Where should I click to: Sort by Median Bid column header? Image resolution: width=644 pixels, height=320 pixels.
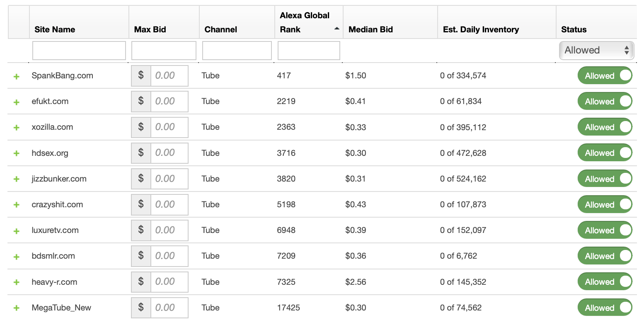pos(370,29)
